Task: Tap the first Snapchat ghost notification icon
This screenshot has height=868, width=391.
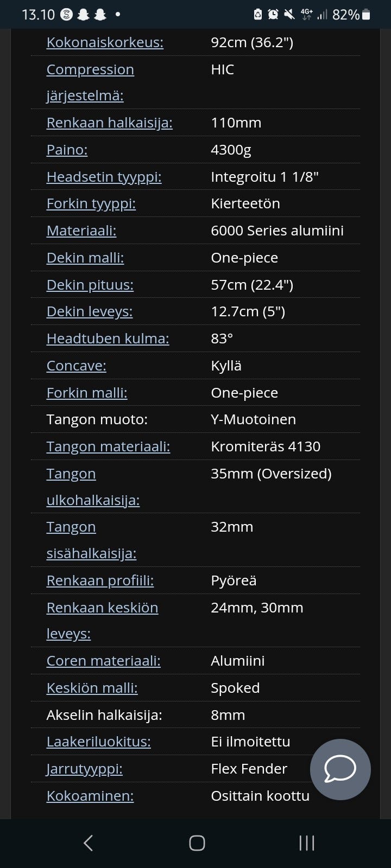Action: click(83, 15)
